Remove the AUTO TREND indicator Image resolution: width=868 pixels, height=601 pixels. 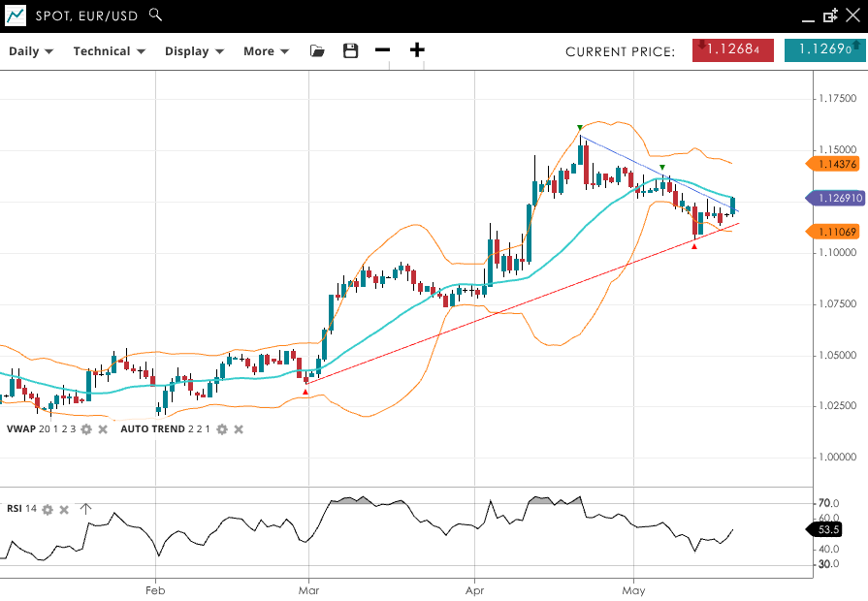tap(239, 429)
